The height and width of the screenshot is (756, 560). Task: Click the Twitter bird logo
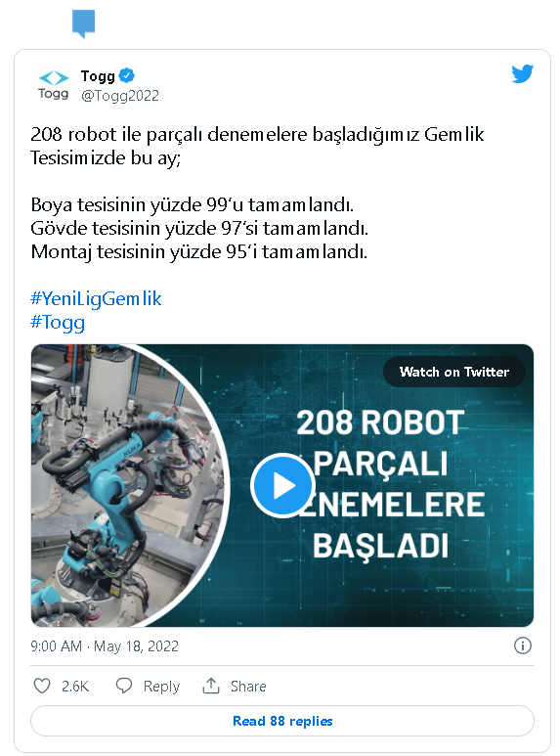523,73
